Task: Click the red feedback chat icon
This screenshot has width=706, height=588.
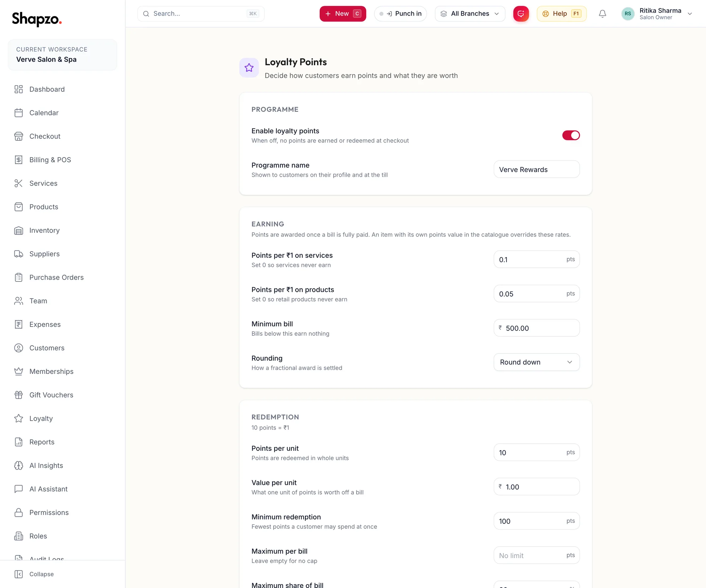Action: (521, 14)
